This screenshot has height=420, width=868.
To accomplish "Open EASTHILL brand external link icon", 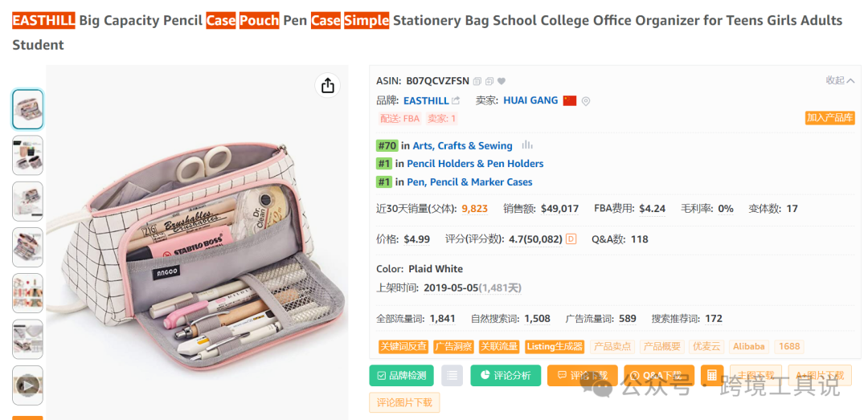I will (x=457, y=101).
